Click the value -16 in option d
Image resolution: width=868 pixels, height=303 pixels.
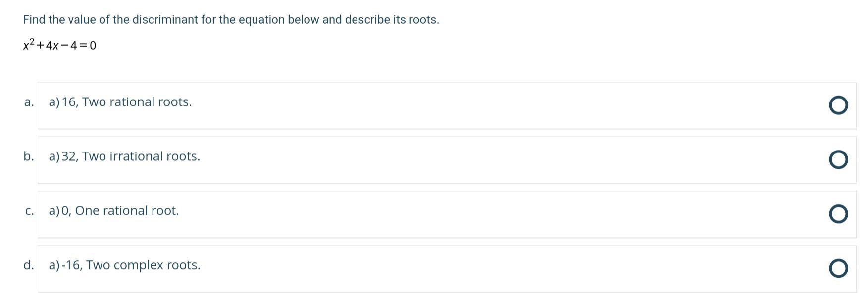[71, 265]
